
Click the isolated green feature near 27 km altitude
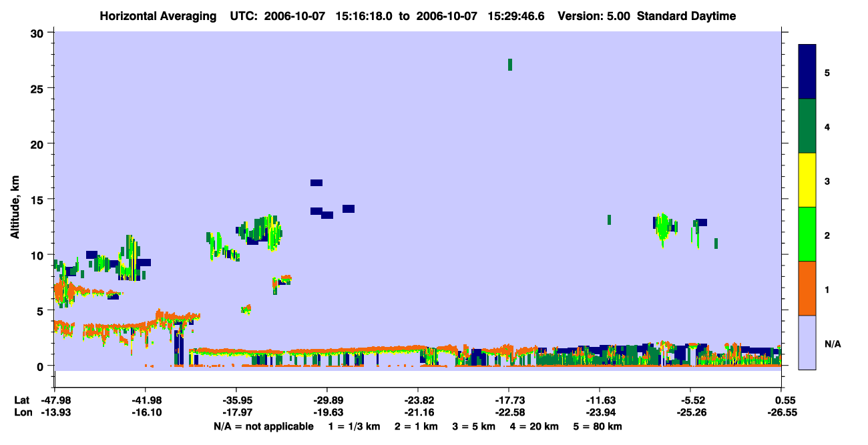[510, 65]
